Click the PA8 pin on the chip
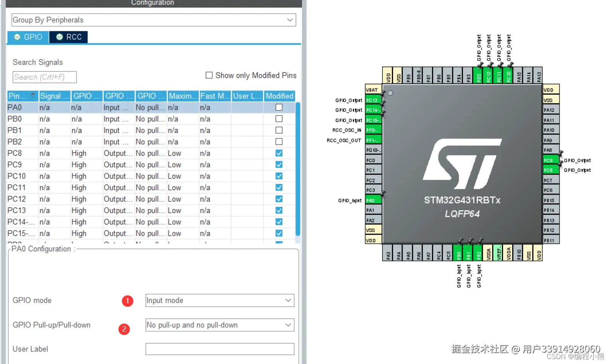This screenshot has height=364, width=610. [x=551, y=150]
